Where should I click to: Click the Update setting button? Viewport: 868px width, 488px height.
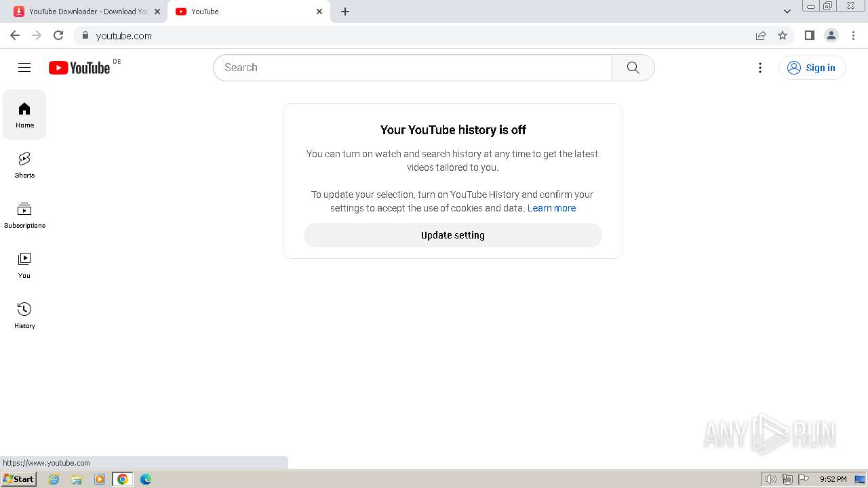[x=452, y=235]
